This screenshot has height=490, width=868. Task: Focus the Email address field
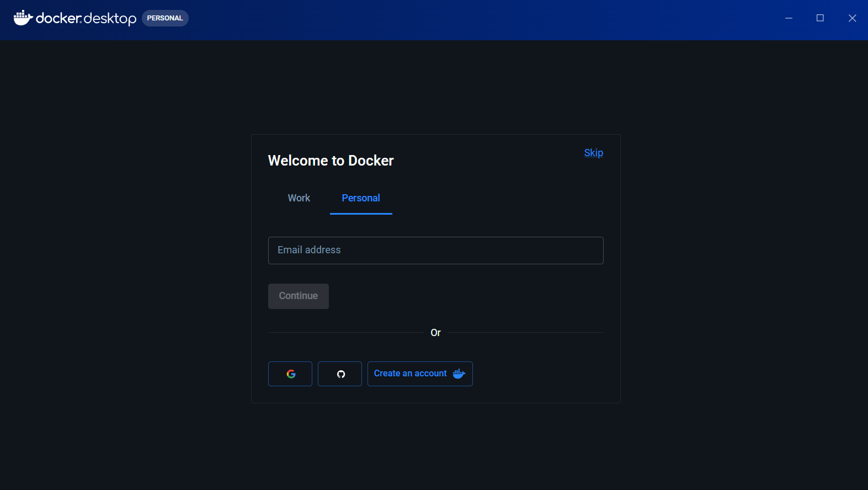click(436, 251)
